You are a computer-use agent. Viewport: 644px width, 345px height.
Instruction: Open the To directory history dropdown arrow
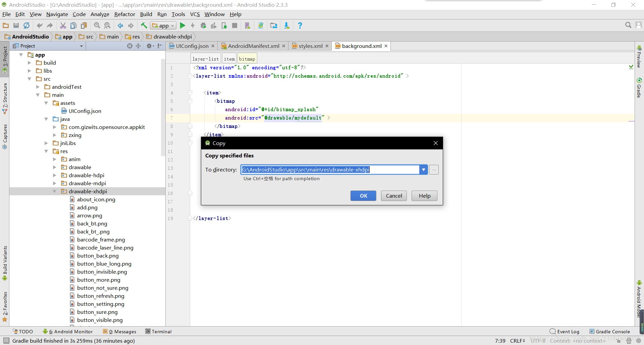[x=424, y=170]
